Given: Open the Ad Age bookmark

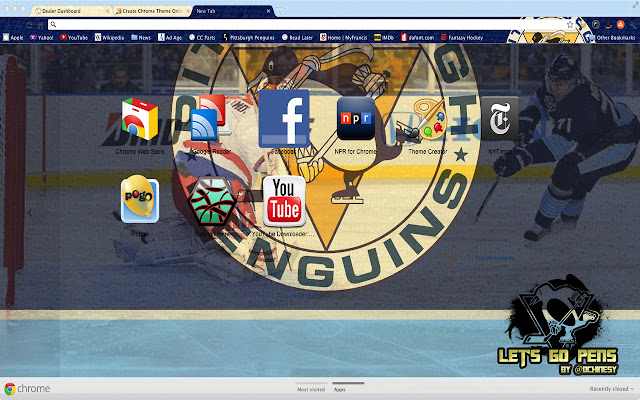Looking at the screenshot, I should point(170,38).
